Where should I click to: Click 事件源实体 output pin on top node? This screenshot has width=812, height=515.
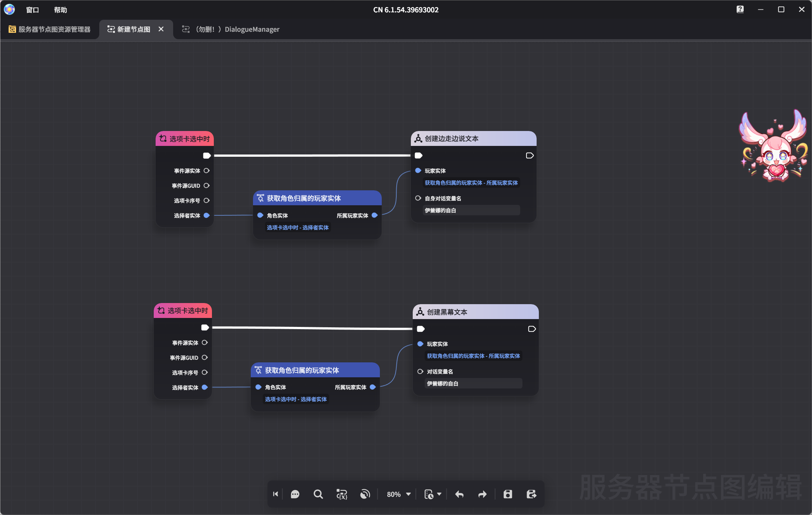pyautogui.click(x=206, y=171)
